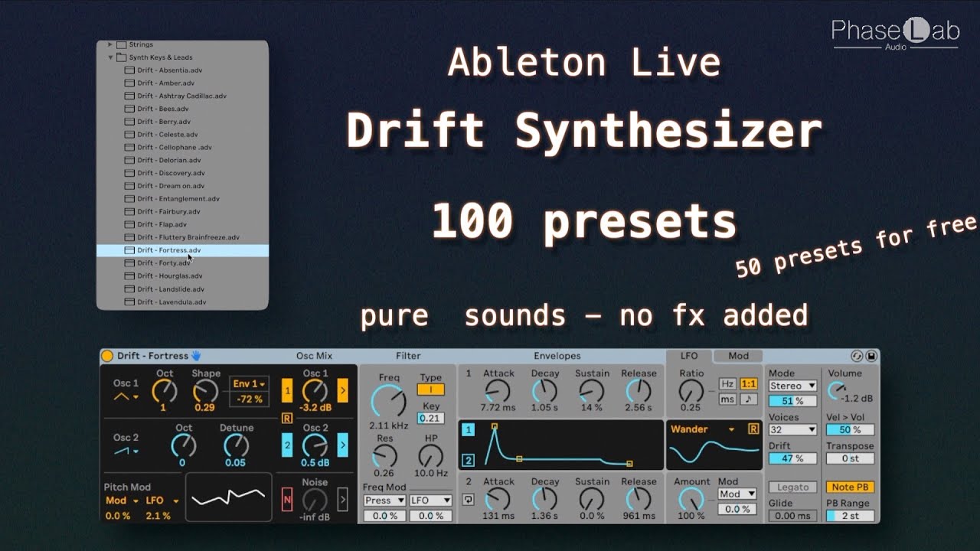Open LFO Mod source dropdown
The width and height of the screenshot is (980, 551).
(x=737, y=494)
